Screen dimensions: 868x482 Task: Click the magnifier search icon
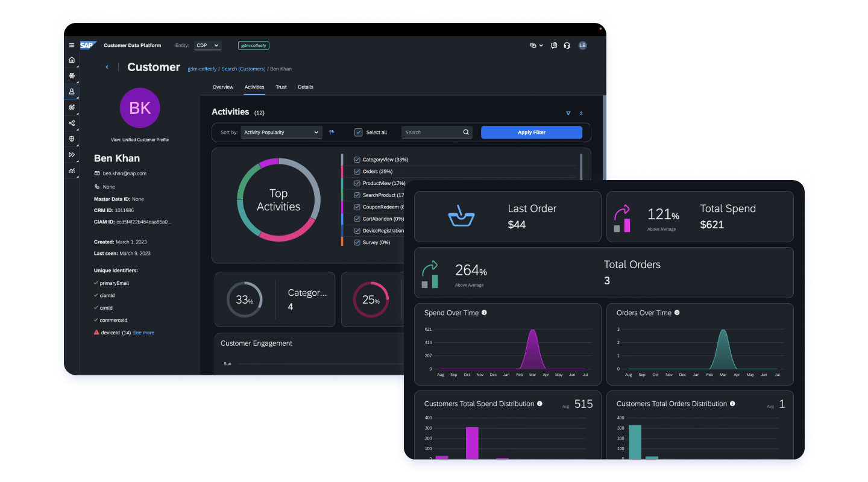(x=466, y=132)
